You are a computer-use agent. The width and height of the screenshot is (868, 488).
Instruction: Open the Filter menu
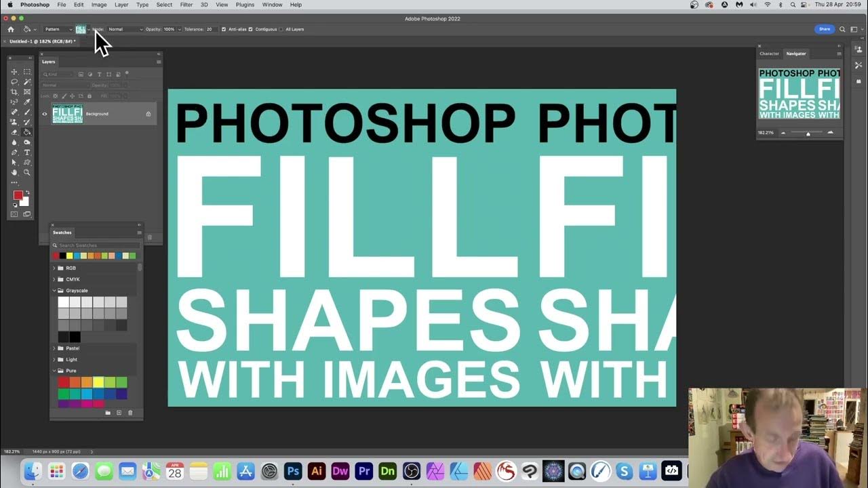click(186, 5)
